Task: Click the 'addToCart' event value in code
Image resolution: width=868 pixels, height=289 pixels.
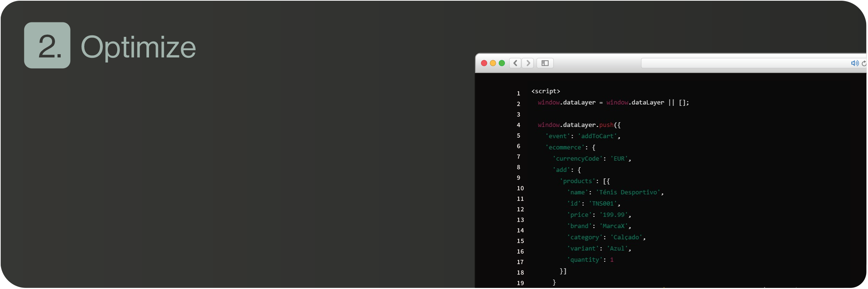Action: pyautogui.click(x=597, y=136)
